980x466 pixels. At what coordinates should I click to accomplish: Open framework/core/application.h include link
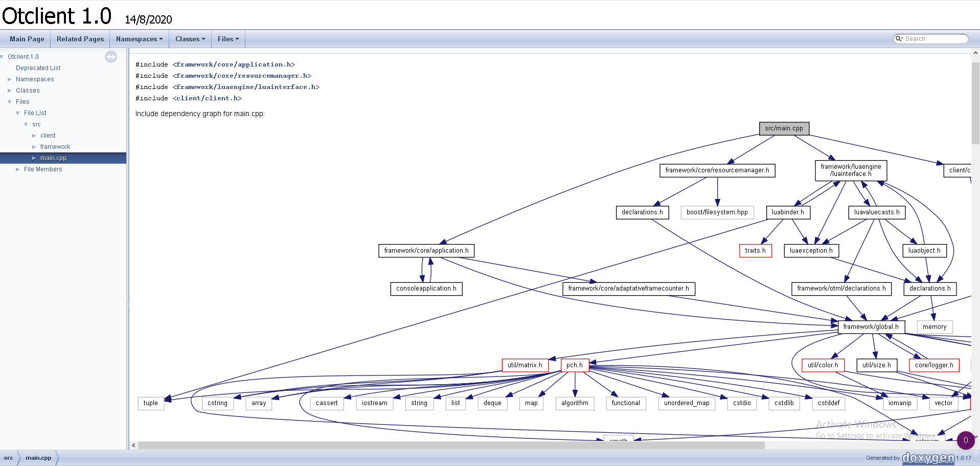click(234, 64)
